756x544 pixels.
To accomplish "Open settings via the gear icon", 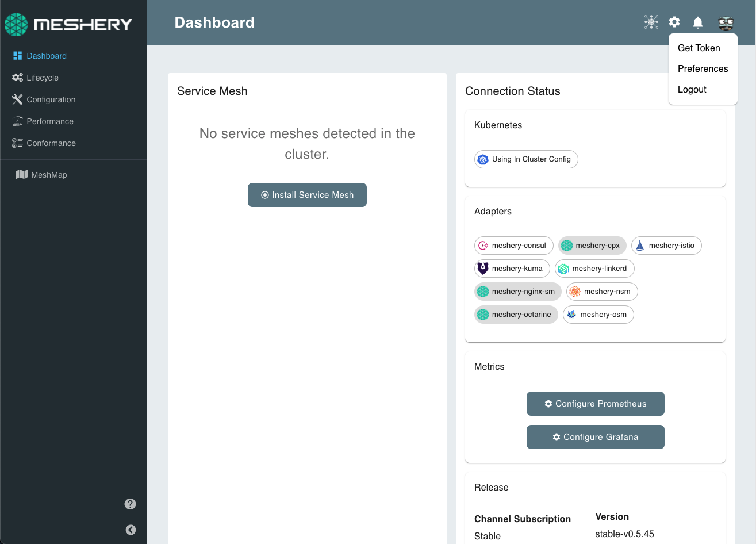I will point(674,22).
